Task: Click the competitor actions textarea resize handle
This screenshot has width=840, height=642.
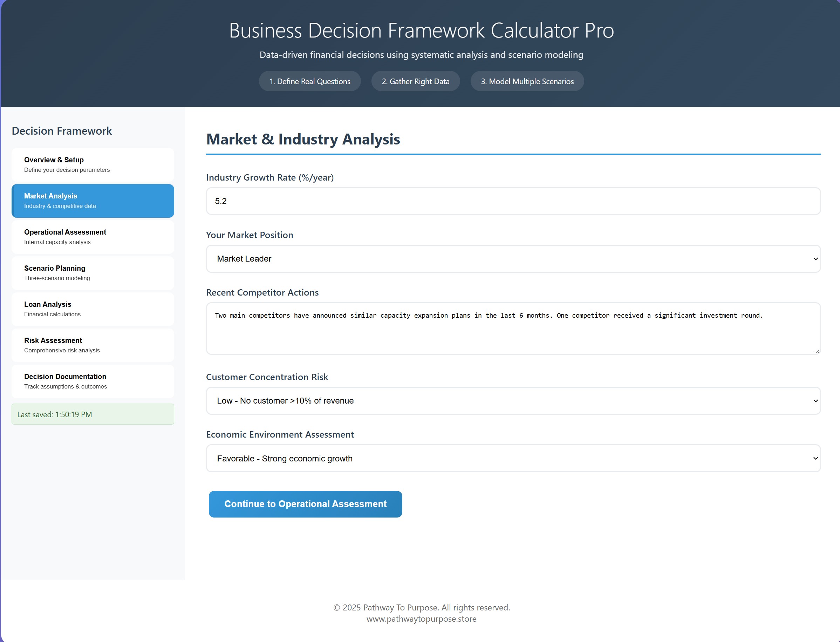Action: 817,351
